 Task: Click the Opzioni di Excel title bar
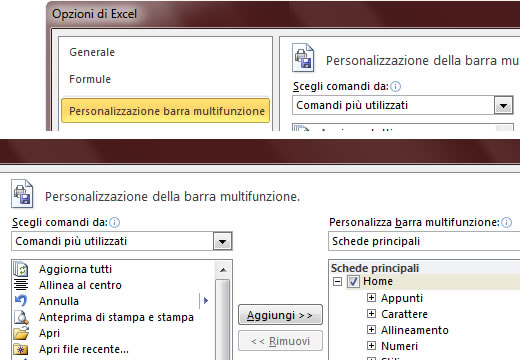coord(283,14)
